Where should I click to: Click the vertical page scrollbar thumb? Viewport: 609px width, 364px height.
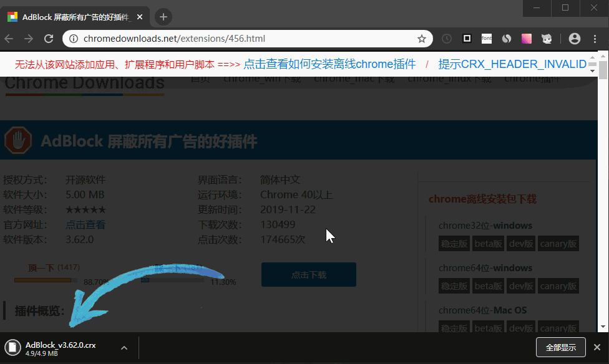603,70
